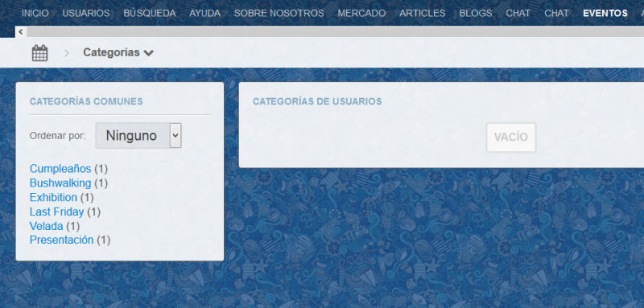Open the Sobre Nosotros menu item
This screenshot has width=644, height=308.
[x=279, y=13]
